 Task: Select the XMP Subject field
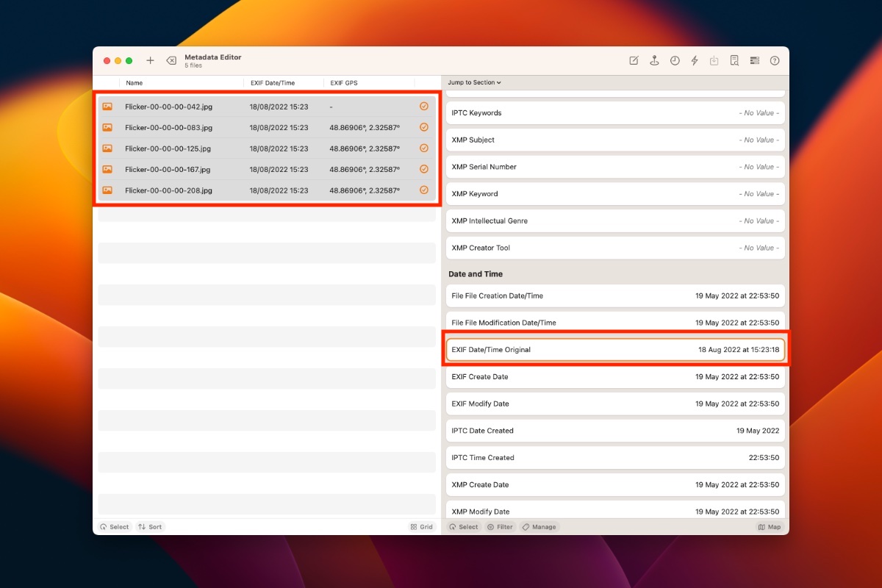tap(615, 140)
